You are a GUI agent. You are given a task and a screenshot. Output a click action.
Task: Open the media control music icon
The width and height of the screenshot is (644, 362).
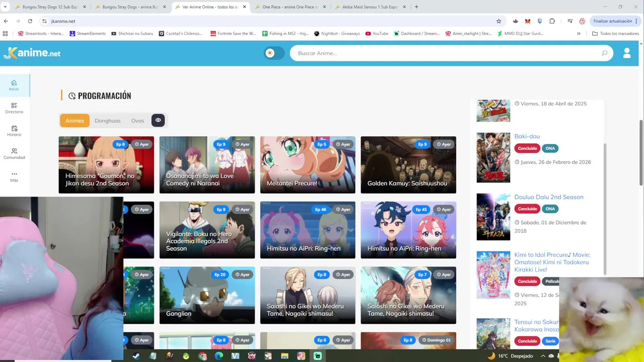pyautogui.click(x=570, y=21)
